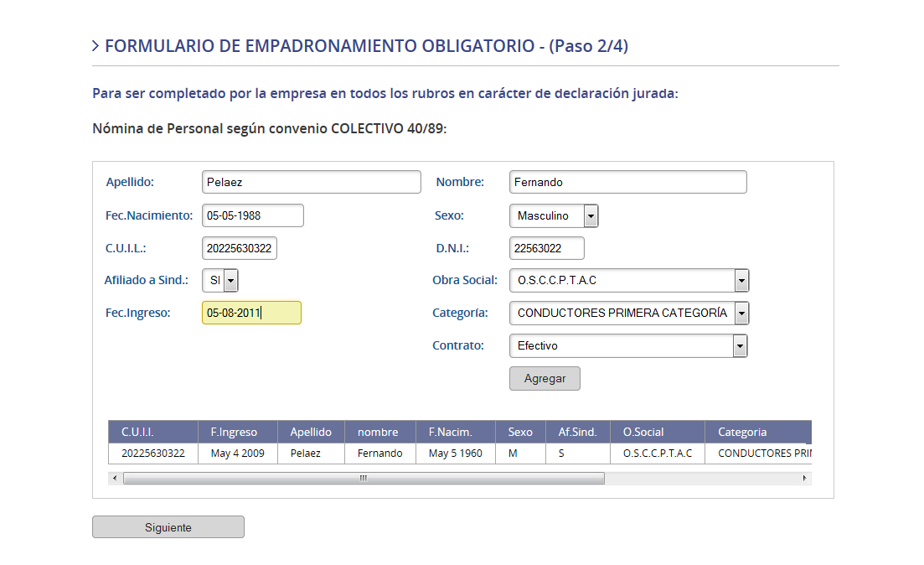Screen dimensions: 924x565
Task: Click the O.Social column header
Action: point(658,432)
